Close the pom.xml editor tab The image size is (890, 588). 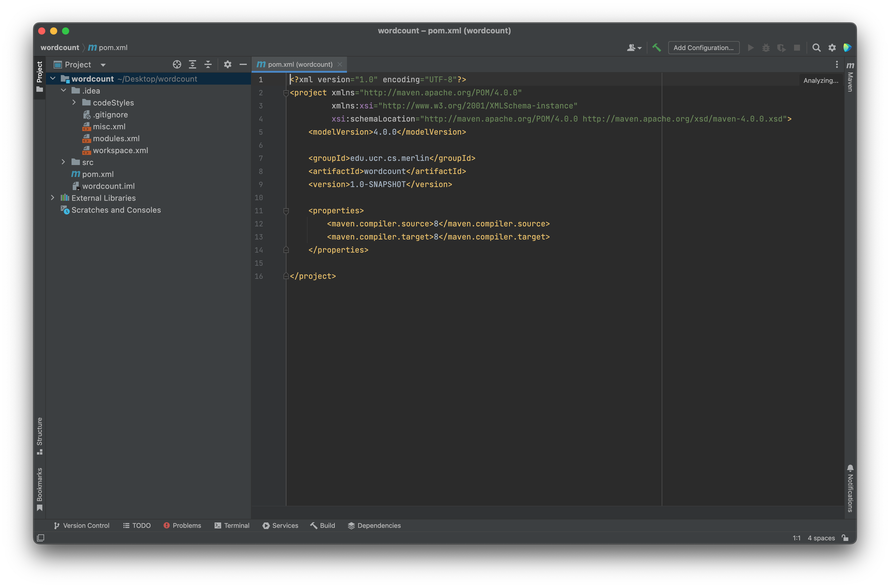point(339,65)
